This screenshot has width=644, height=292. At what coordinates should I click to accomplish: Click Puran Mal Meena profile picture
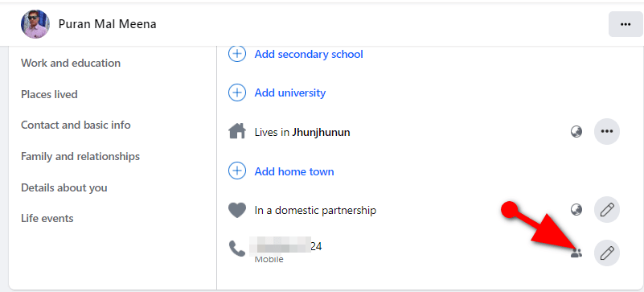(35, 24)
